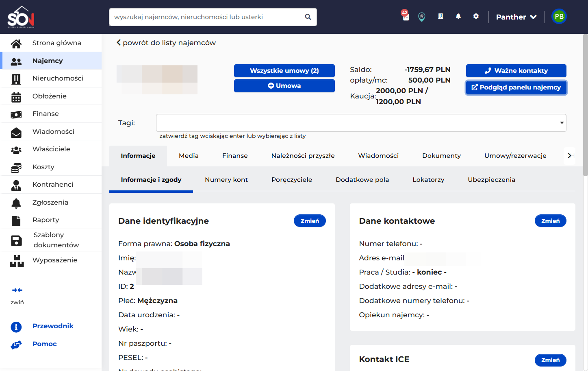Click Podgląd panelu najemcy button

(516, 87)
